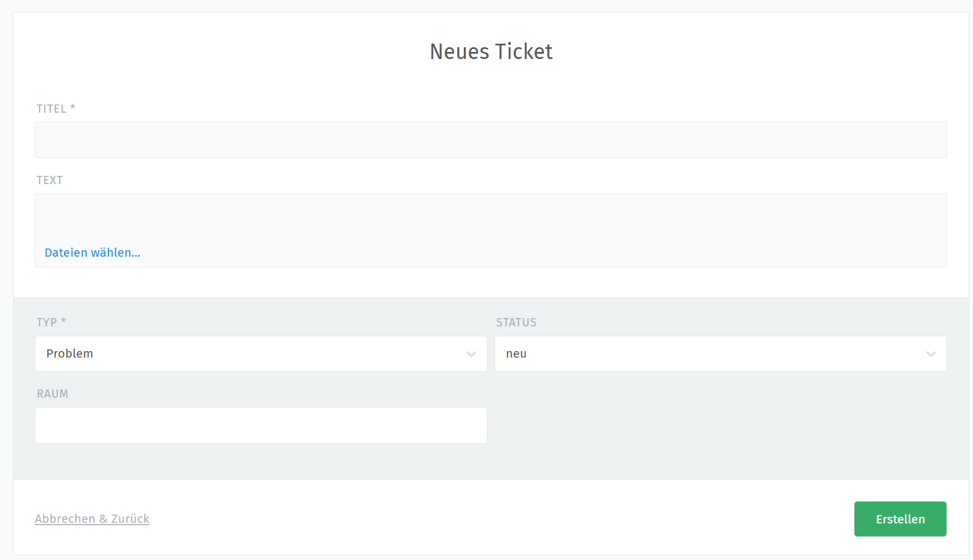Click the RAUM field label
This screenshot has height=560, width=973.
[x=53, y=394]
